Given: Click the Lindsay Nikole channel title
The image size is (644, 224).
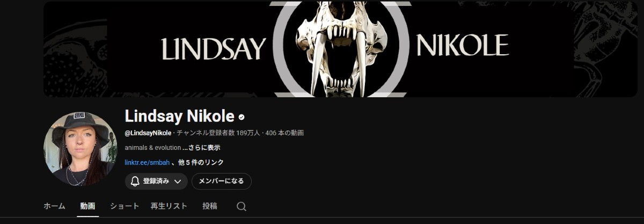Looking at the screenshot, I should tap(180, 116).
